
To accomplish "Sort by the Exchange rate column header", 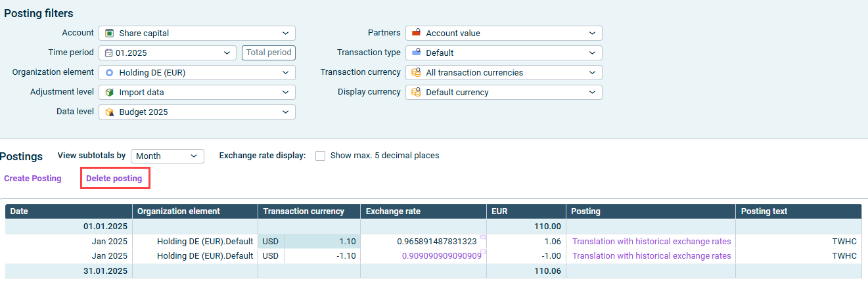I will pos(393,211).
